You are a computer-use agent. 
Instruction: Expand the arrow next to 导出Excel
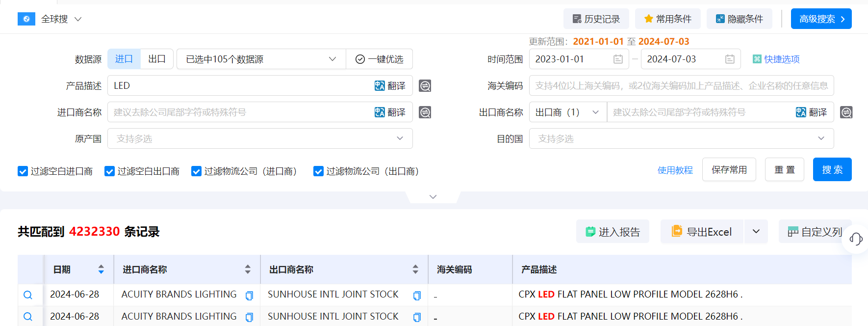pyautogui.click(x=756, y=232)
